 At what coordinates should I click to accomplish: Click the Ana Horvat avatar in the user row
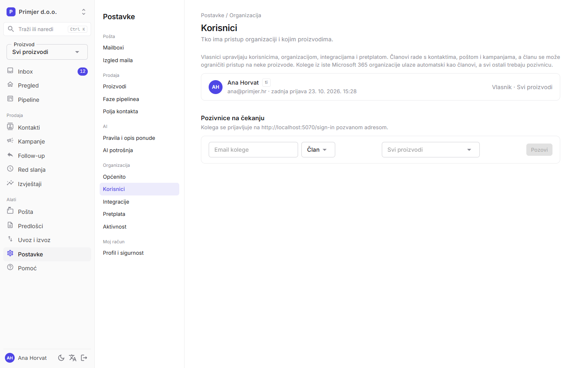(x=216, y=87)
